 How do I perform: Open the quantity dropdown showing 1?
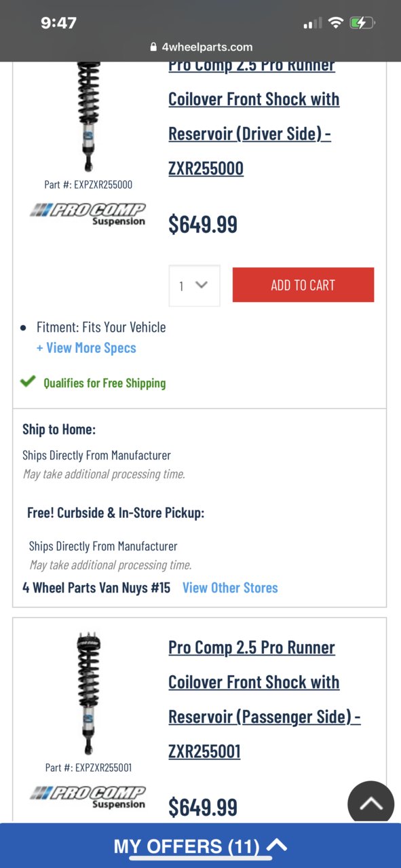tap(194, 286)
